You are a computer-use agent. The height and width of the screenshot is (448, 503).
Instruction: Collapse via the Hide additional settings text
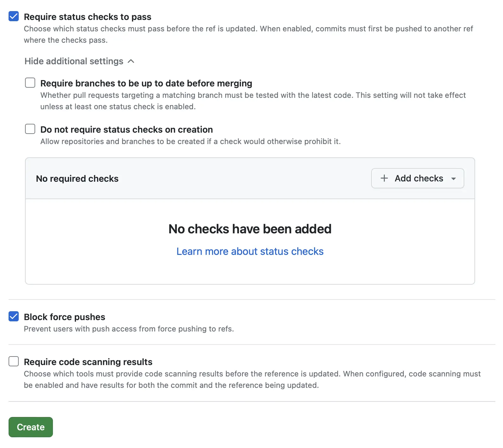[74, 61]
